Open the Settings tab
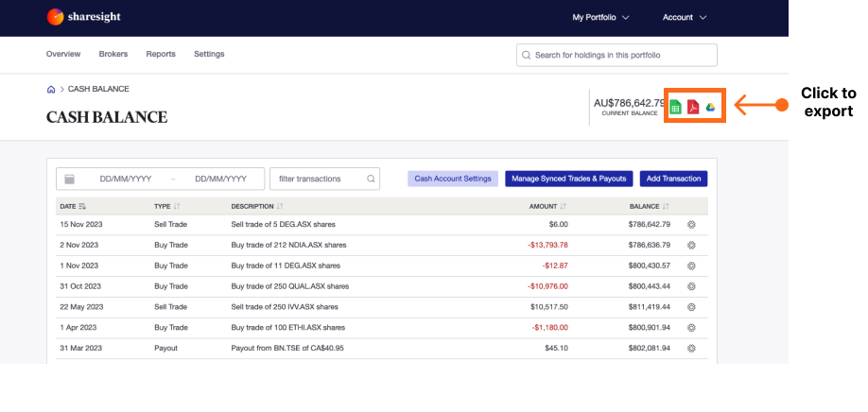This screenshot has height=412, width=868. (x=209, y=54)
